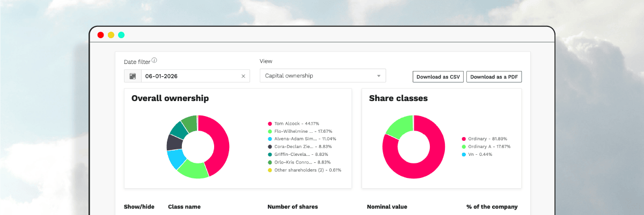This screenshot has width=644, height=215.
Task: Click the View dropdown arrow
Action: [378, 76]
